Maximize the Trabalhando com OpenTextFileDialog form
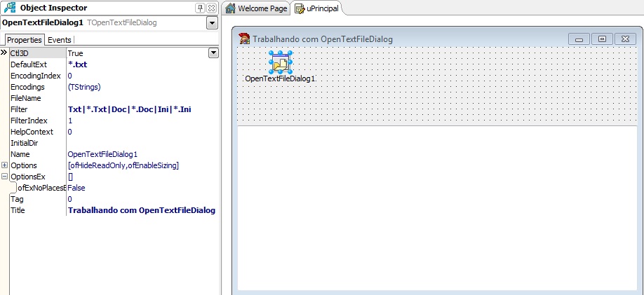This screenshot has height=295, width=644. coord(602,39)
